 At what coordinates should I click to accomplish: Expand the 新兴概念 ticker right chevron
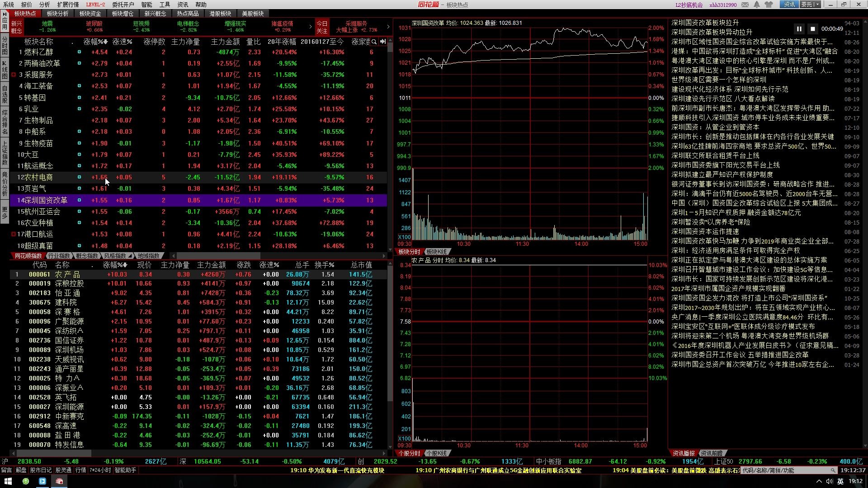[310, 27]
